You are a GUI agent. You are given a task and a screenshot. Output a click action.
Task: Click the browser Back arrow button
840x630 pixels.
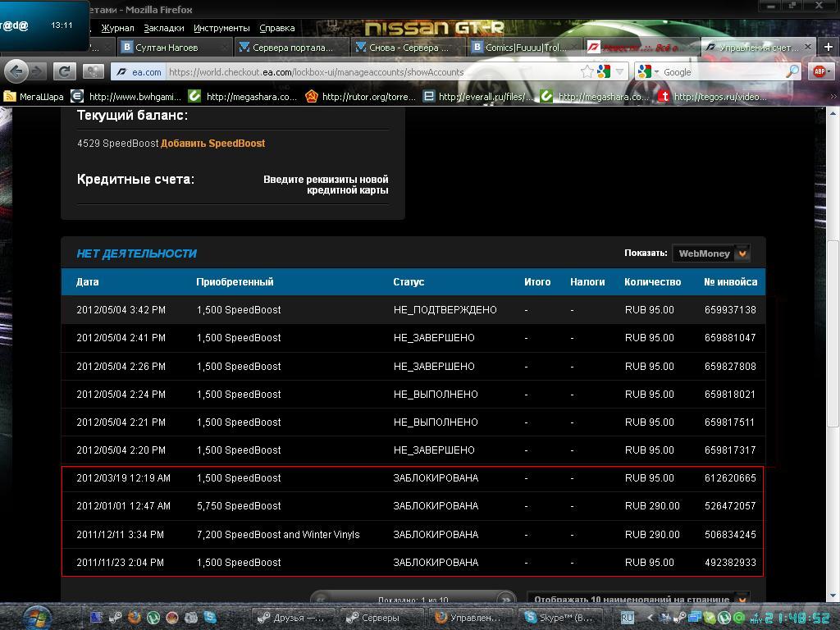(x=16, y=71)
